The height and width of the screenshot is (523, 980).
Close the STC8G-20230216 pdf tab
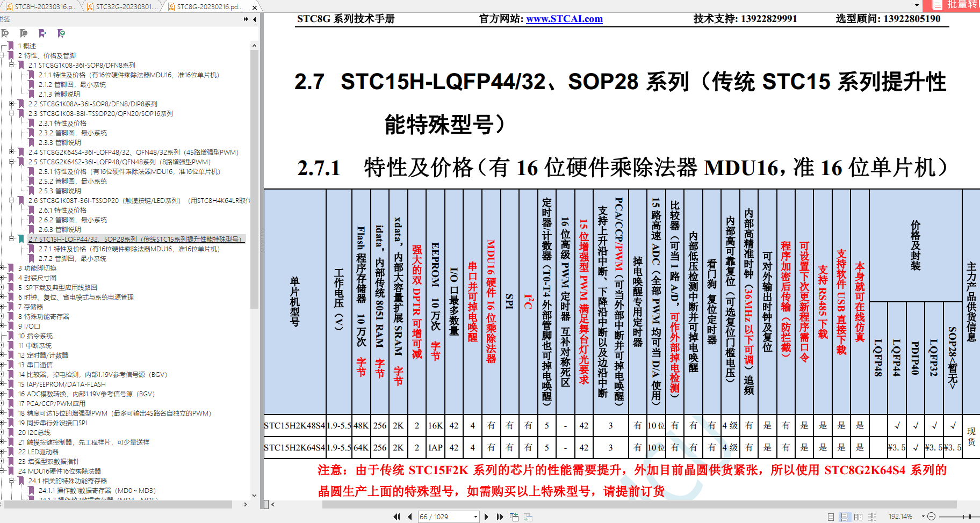click(x=255, y=7)
